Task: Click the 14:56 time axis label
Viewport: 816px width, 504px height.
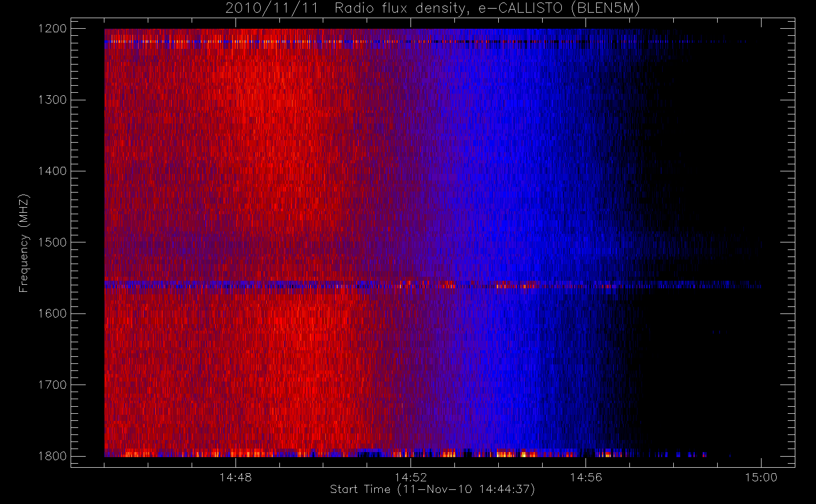Action: pyautogui.click(x=586, y=477)
